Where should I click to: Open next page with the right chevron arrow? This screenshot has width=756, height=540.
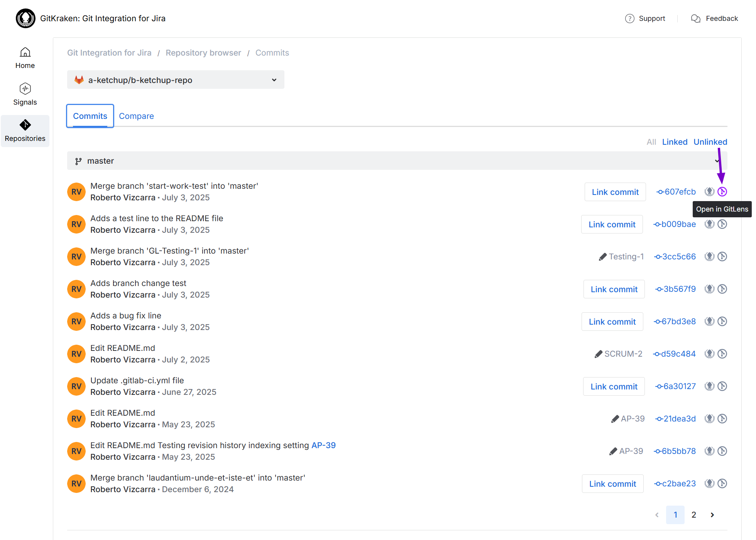click(x=712, y=515)
